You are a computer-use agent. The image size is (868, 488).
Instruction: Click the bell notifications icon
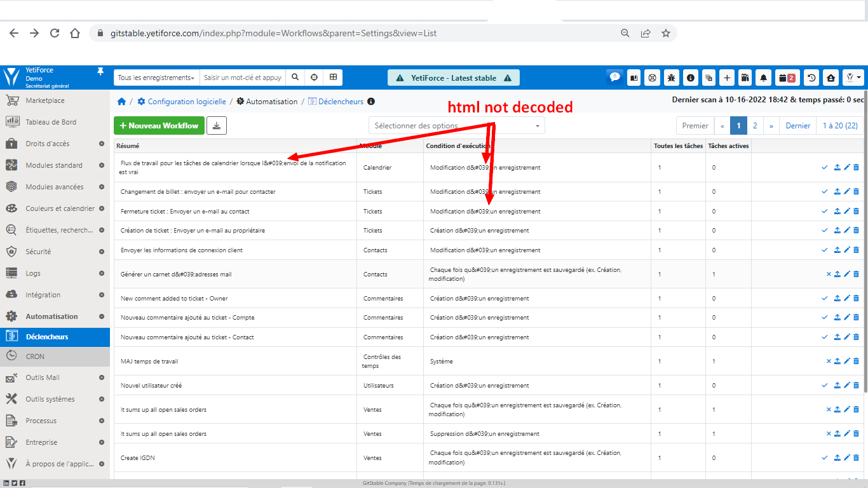pos(763,77)
